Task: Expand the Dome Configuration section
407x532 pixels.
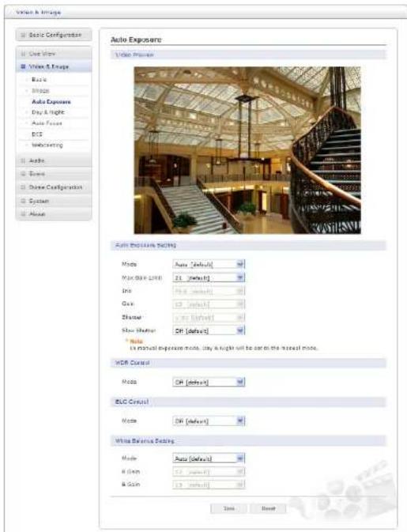Action: pos(54,187)
